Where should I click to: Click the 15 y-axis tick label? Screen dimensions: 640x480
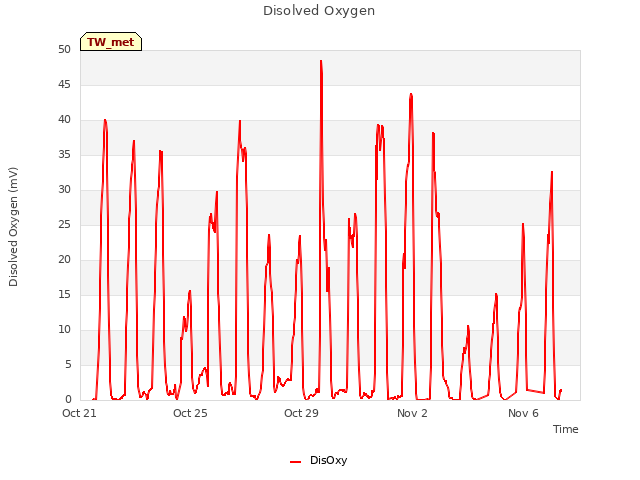[64, 295]
